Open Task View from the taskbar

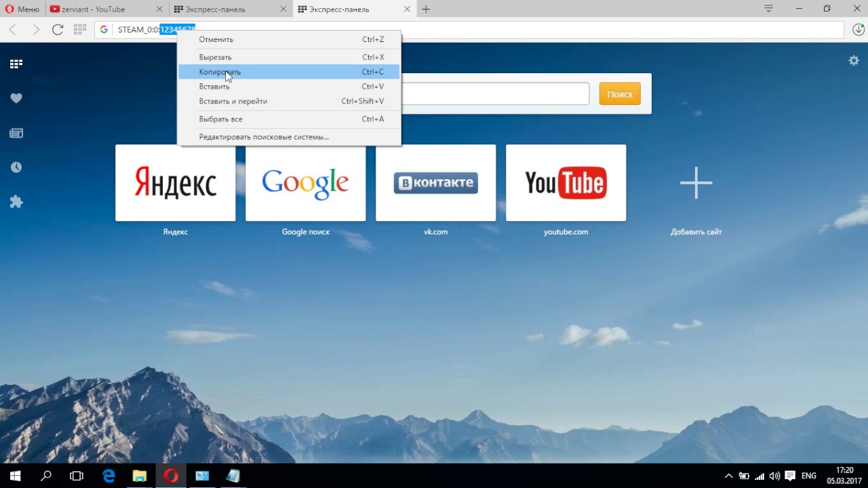coord(77,476)
